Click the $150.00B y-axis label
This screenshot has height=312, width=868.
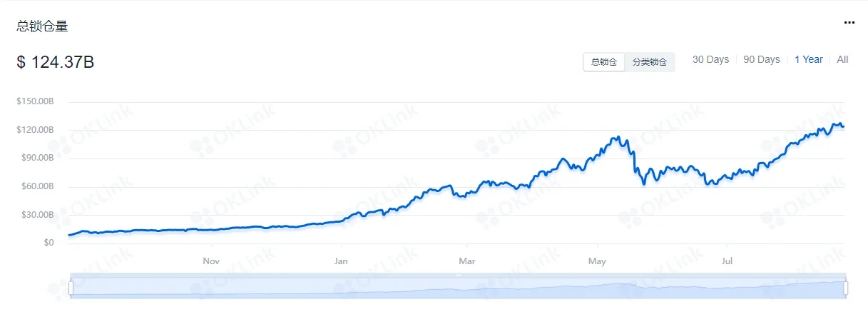pyautogui.click(x=35, y=102)
